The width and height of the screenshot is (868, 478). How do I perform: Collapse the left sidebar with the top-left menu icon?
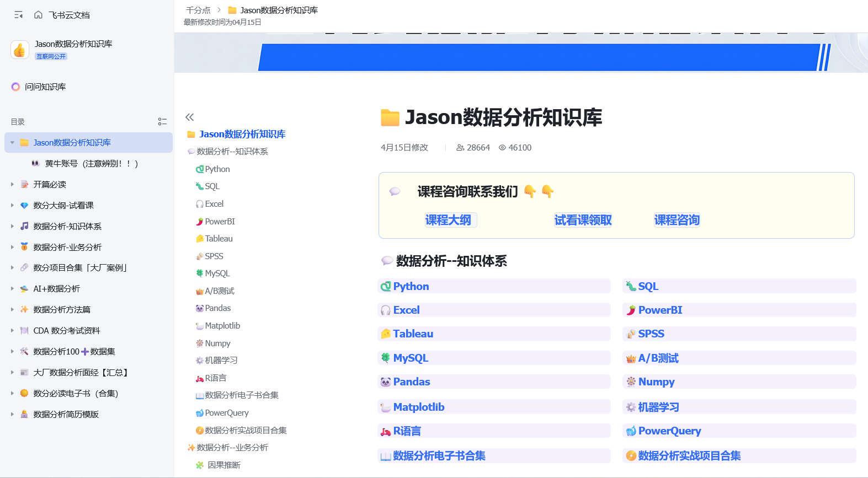coord(19,15)
